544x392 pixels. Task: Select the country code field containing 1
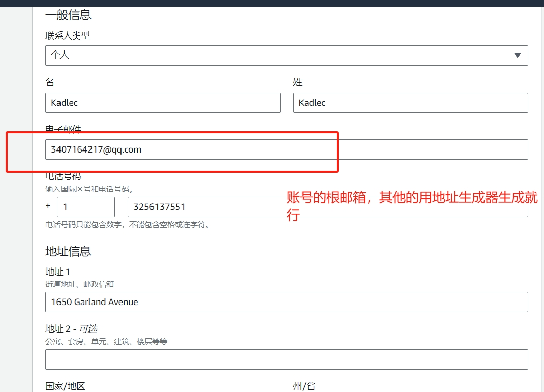[x=85, y=207]
